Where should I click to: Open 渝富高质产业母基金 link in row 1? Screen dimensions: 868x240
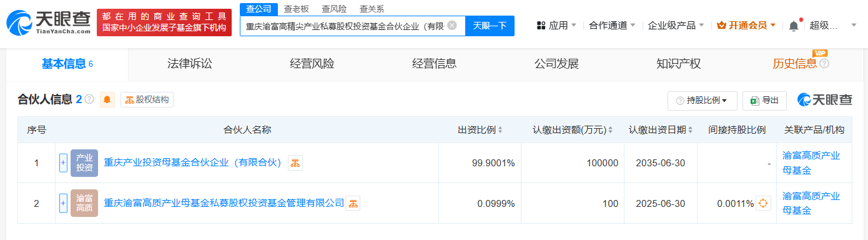pyautogui.click(x=811, y=163)
